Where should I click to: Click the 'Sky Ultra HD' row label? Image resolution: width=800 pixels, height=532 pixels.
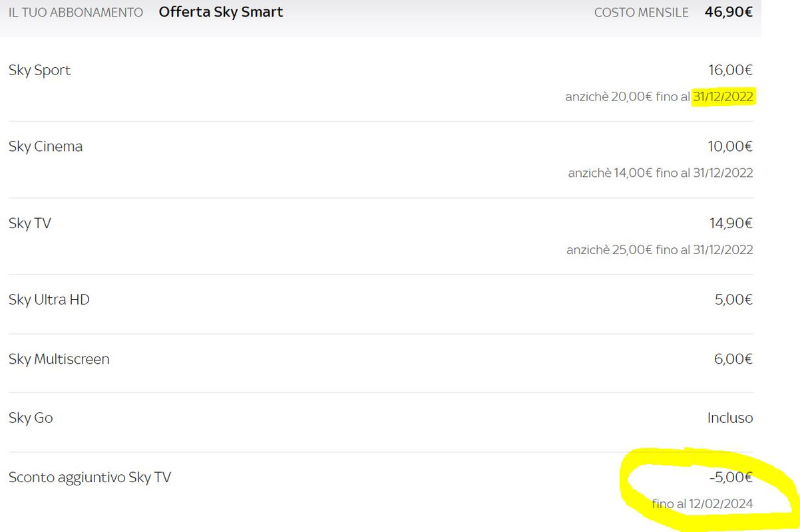tap(49, 299)
